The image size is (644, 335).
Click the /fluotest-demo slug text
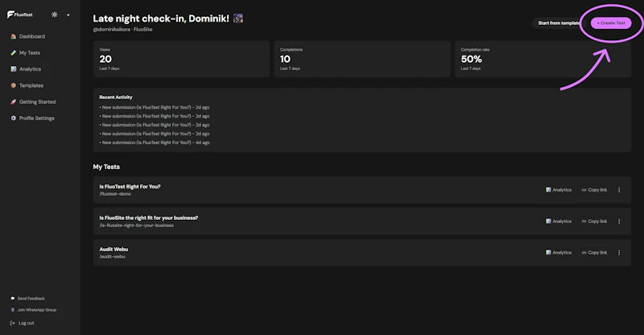[115, 194]
